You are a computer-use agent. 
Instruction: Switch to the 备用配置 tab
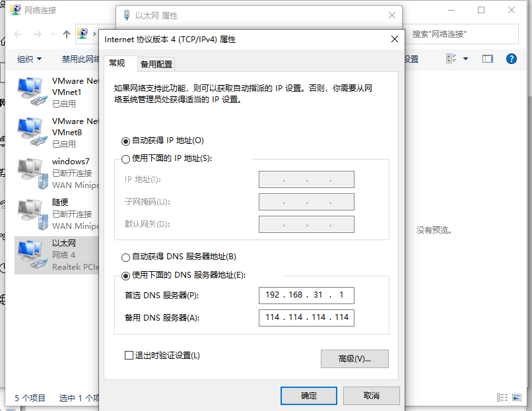tap(155, 63)
